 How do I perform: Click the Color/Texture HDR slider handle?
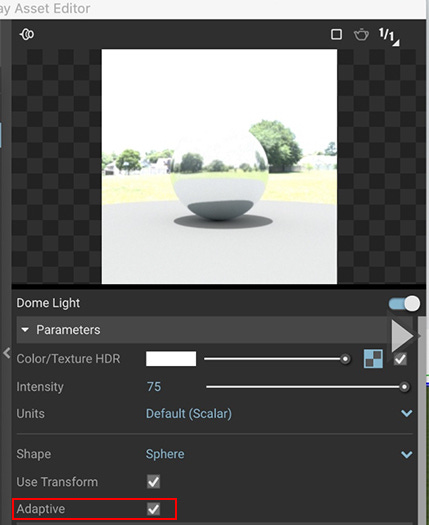point(345,359)
